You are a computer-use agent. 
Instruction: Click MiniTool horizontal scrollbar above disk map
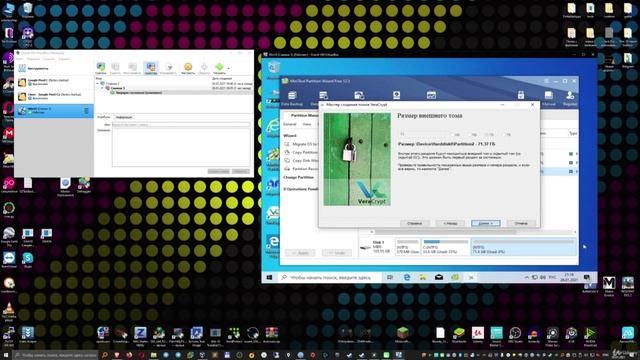pos(473,232)
